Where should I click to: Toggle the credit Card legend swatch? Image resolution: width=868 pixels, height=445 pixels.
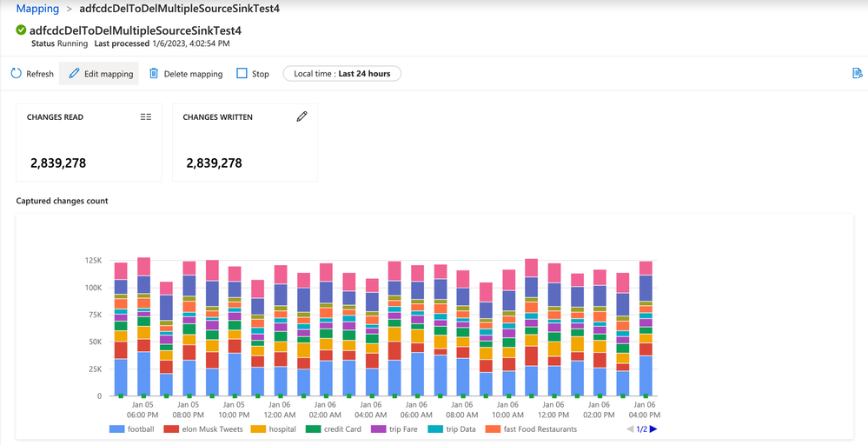314,429
